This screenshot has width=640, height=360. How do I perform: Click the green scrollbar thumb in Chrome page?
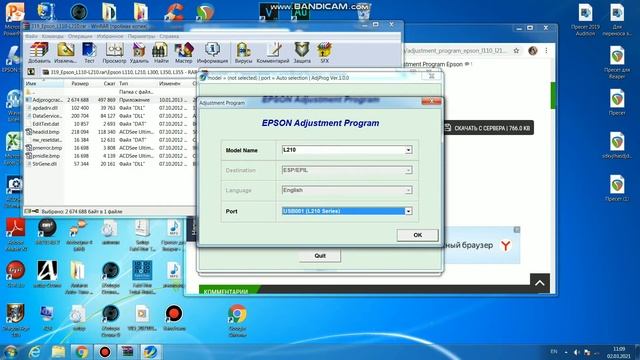553,95
